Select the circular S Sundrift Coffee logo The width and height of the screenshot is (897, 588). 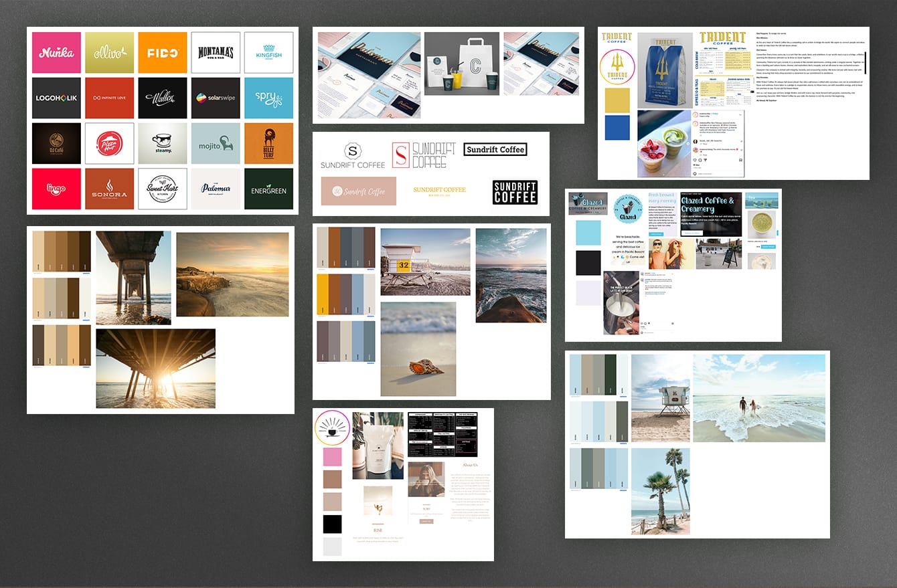click(x=353, y=155)
